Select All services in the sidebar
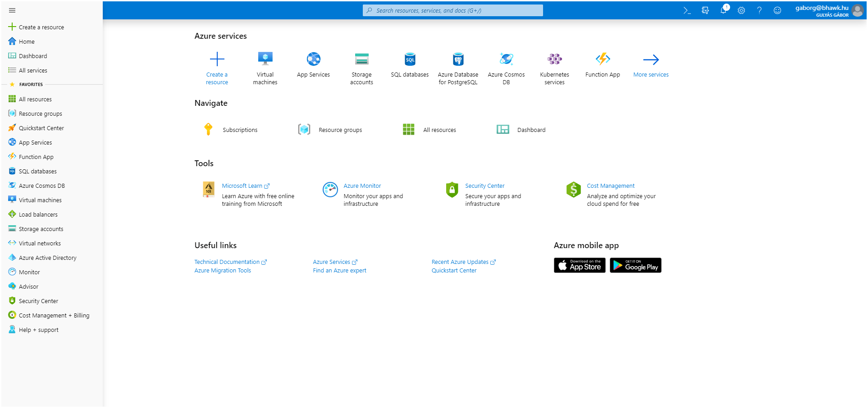Viewport: 868px width, 408px height. coord(52,70)
